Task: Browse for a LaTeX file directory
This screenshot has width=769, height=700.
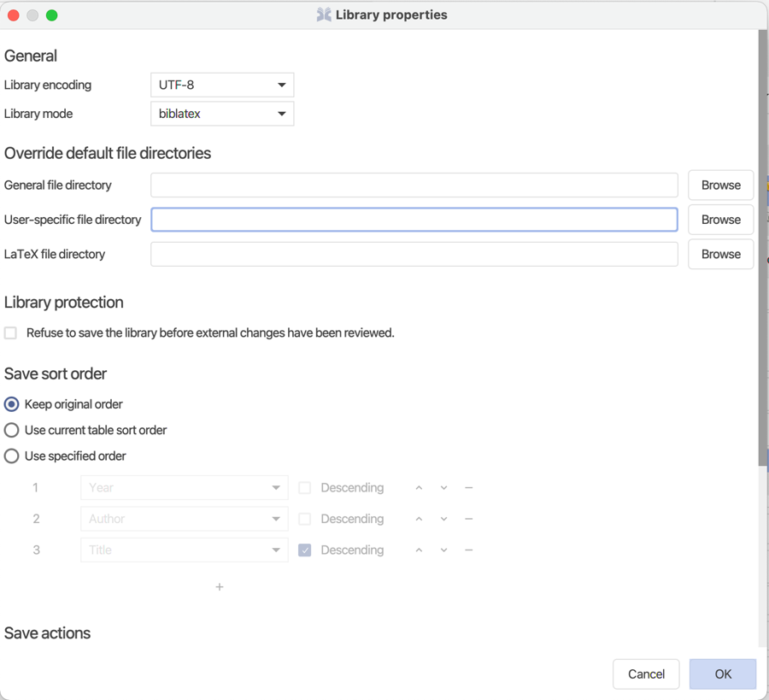Action: 720,254
